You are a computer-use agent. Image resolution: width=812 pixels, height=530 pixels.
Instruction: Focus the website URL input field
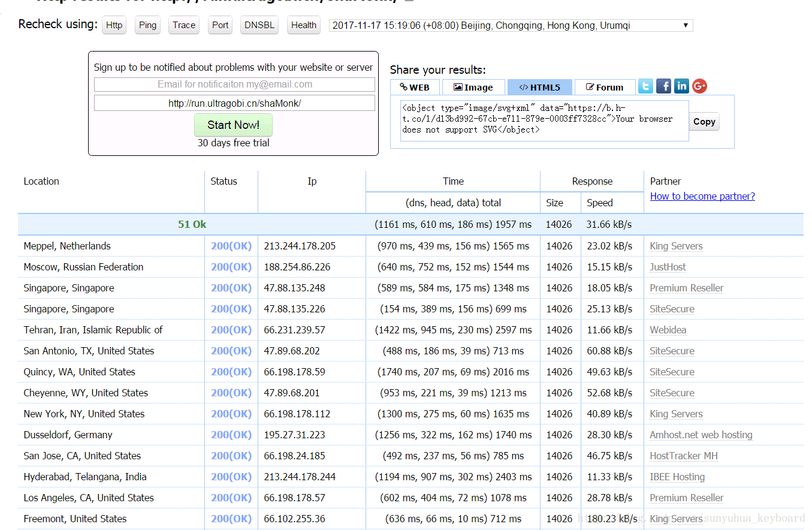pos(234,103)
